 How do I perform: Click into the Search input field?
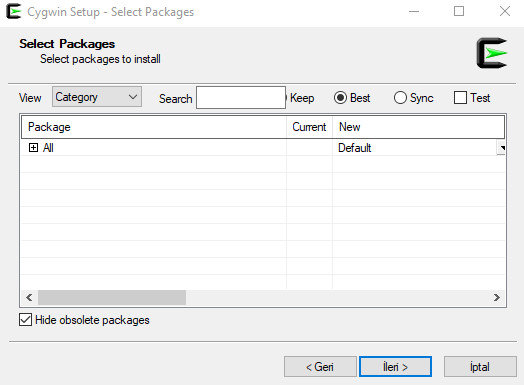point(241,98)
